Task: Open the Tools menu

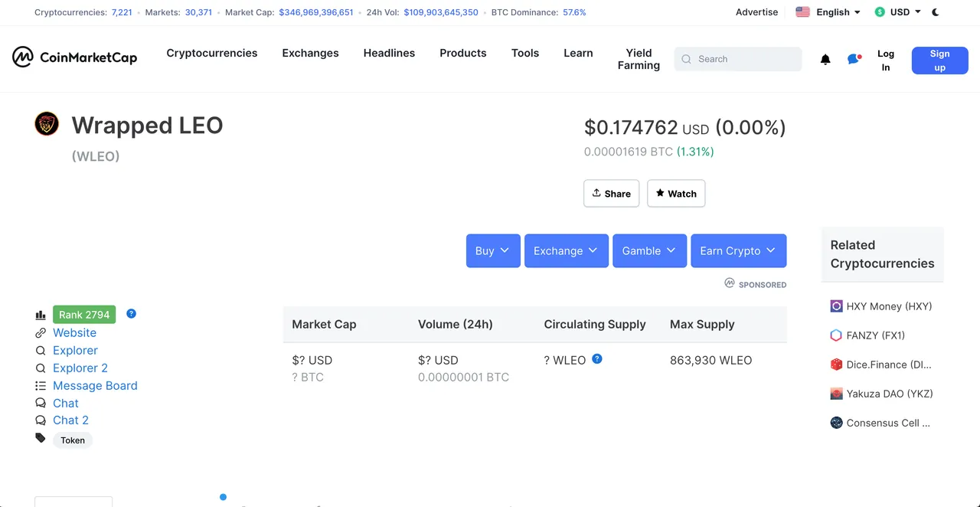Action: (x=525, y=53)
